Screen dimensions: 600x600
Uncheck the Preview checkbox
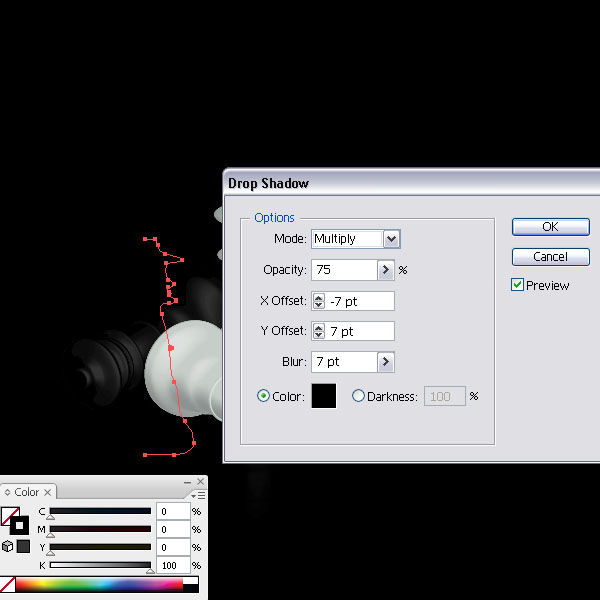pyautogui.click(x=517, y=285)
